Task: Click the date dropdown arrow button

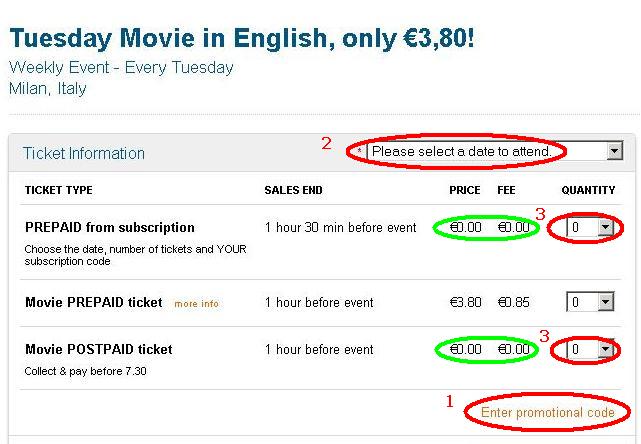Action: pyautogui.click(x=614, y=151)
